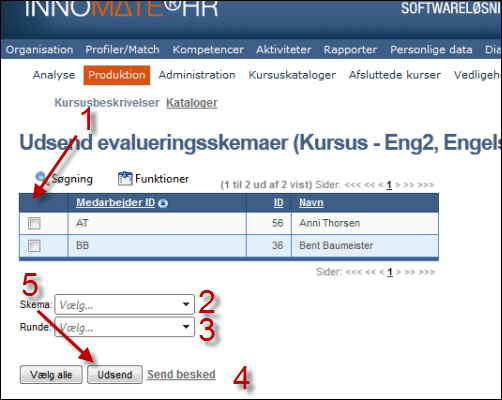Open the Runde dropdown
The image size is (502, 400).
[124, 327]
